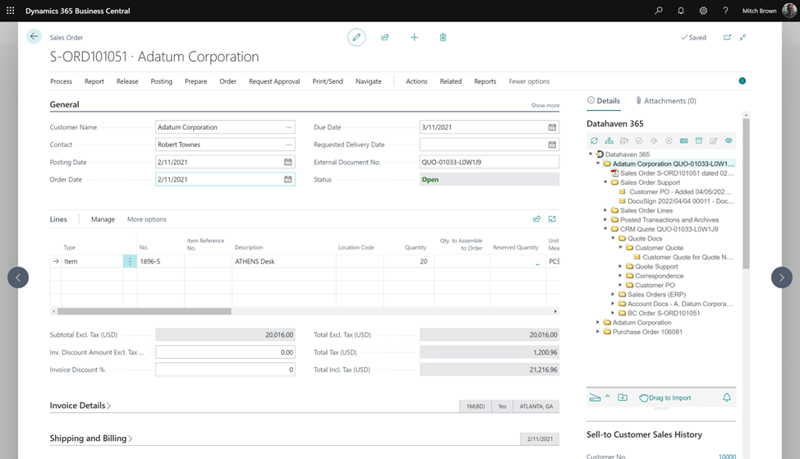
Task: Click the share icon in the header
Action: coord(385,37)
